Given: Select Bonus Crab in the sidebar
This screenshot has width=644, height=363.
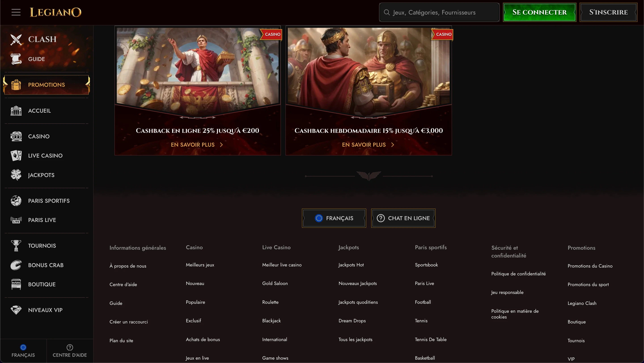Looking at the screenshot, I should (x=47, y=265).
